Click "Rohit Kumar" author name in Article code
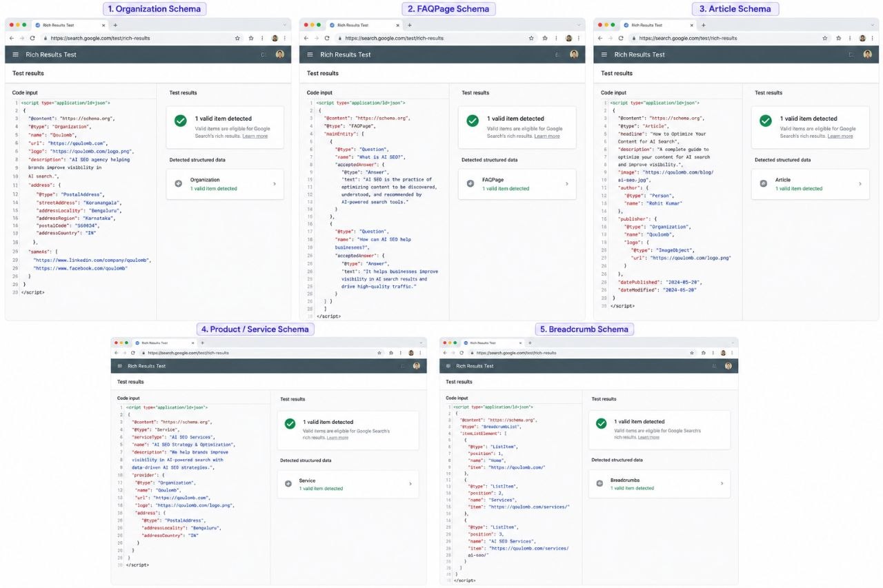883x588 pixels. [x=666, y=203]
